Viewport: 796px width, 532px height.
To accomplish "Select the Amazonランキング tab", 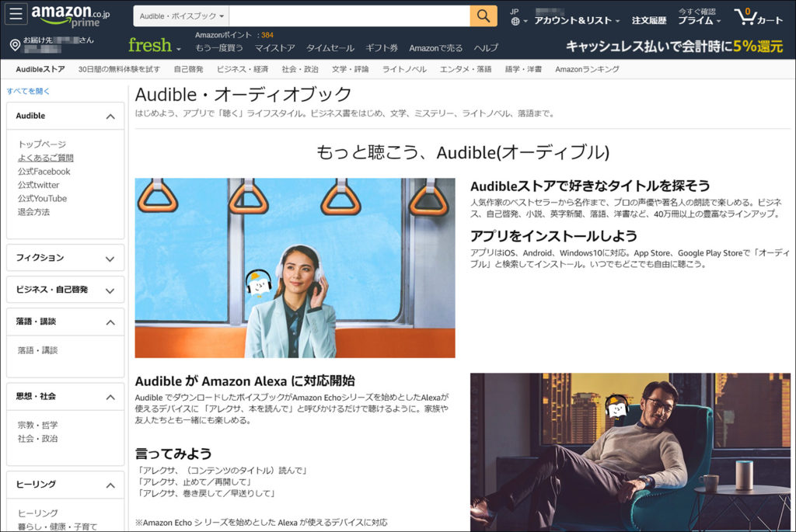I will coord(587,69).
